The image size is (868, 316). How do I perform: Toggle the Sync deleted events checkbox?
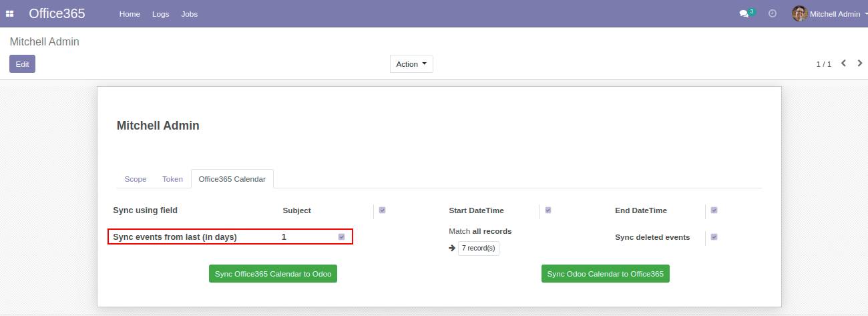(714, 237)
